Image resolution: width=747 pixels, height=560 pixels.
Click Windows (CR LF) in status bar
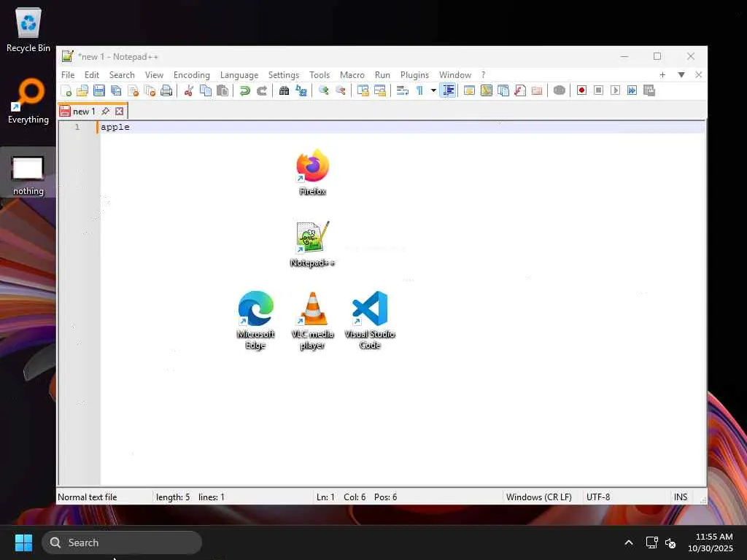539,497
